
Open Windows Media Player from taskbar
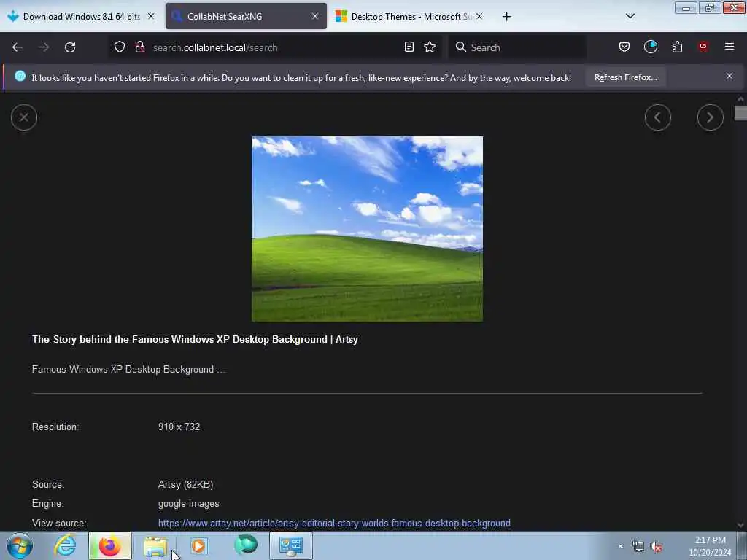pyautogui.click(x=199, y=545)
